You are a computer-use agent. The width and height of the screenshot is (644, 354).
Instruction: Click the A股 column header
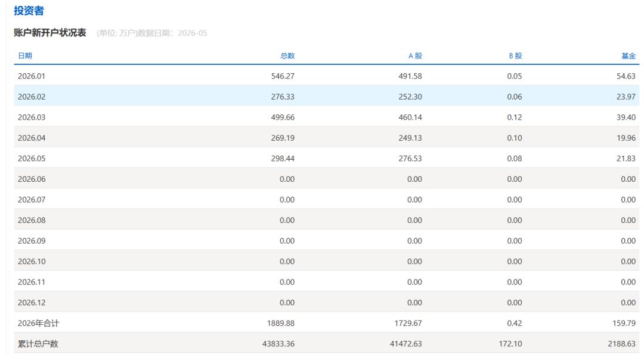[x=415, y=56]
